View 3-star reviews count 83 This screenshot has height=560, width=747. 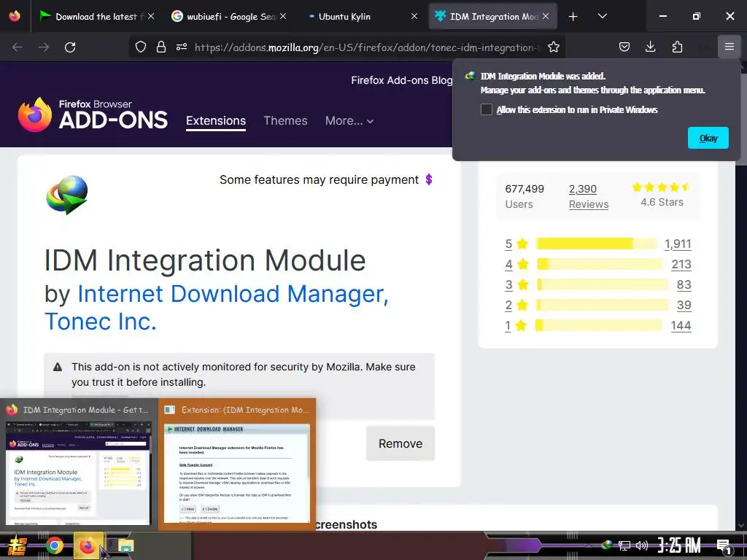pyautogui.click(x=684, y=285)
